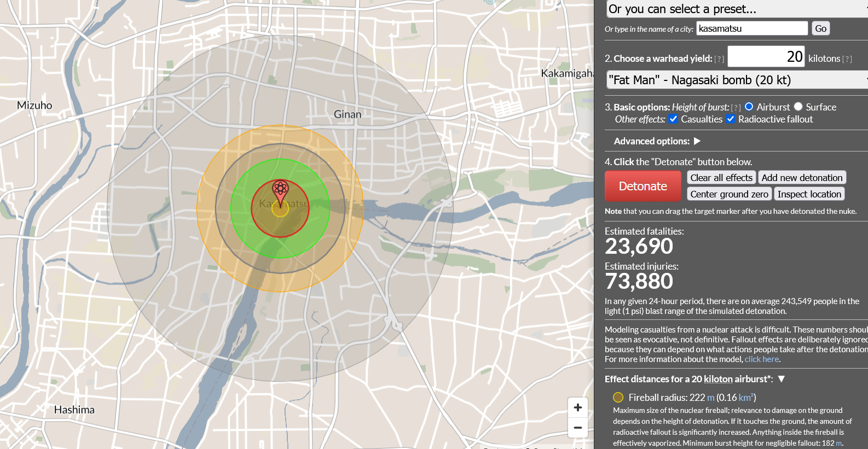The image size is (868, 449).
Task: Click the "m" unit link after burst height 182
Action: pos(839,443)
